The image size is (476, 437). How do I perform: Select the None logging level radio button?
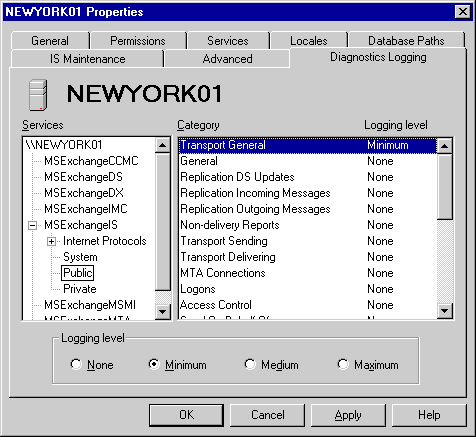point(76,364)
